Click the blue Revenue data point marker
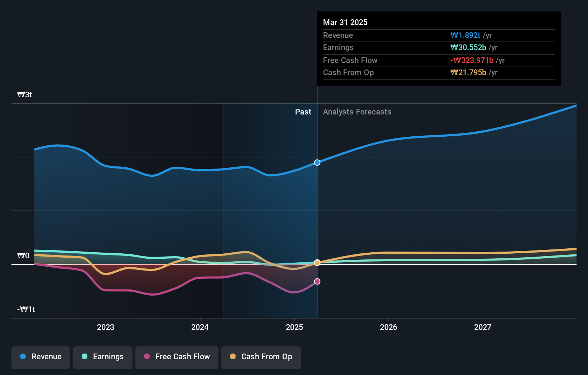588x375 pixels. (x=317, y=162)
